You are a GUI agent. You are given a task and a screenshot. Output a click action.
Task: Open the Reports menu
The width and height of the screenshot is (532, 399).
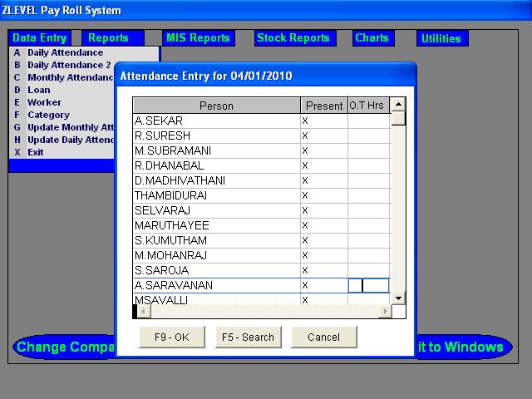tap(112, 37)
